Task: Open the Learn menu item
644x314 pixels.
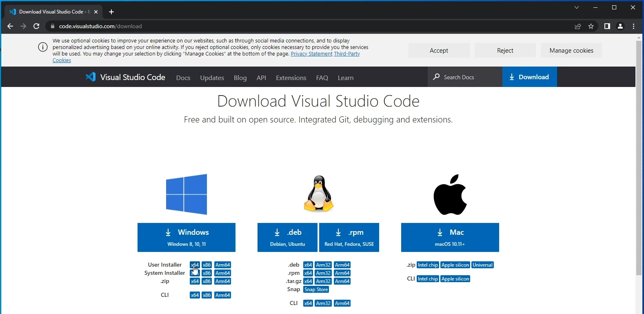Action: [x=346, y=78]
